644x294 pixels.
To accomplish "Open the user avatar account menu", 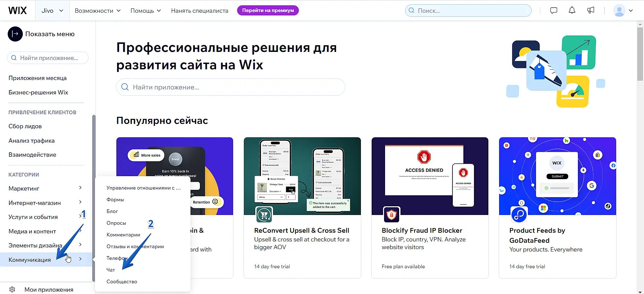I will pyautogui.click(x=619, y=10).
